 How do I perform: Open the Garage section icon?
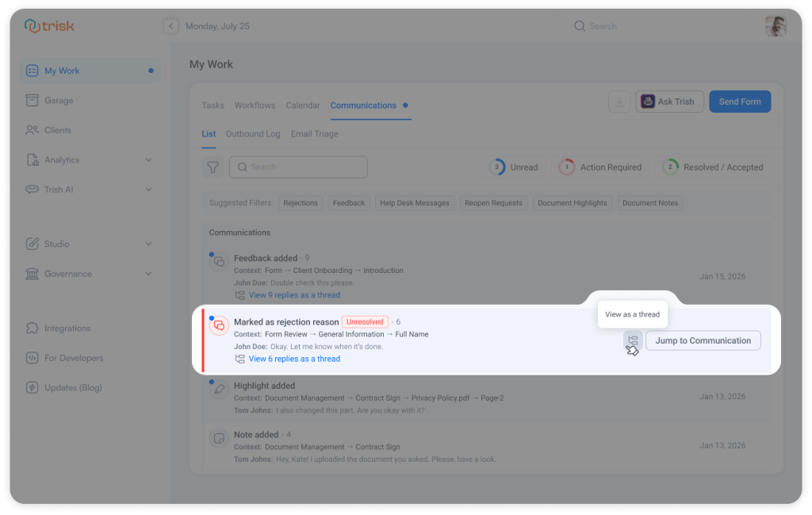pyautogui.click(x=32, y=100)
